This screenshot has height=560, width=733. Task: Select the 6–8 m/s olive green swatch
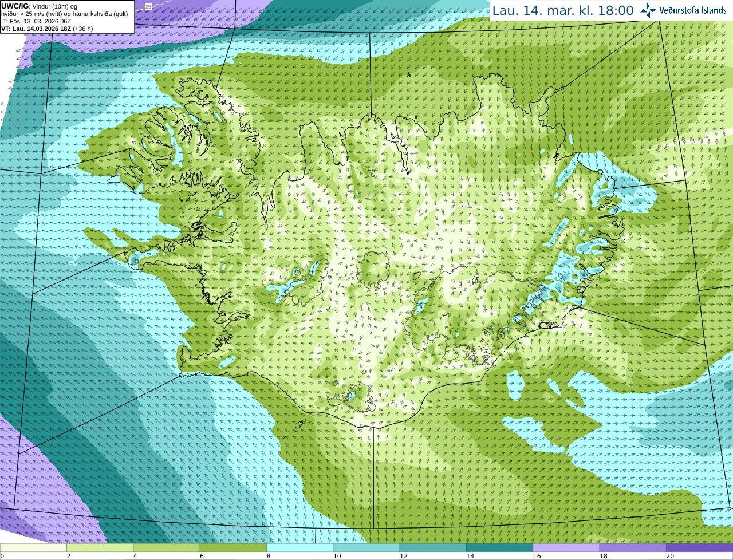[x=233, y=547]
